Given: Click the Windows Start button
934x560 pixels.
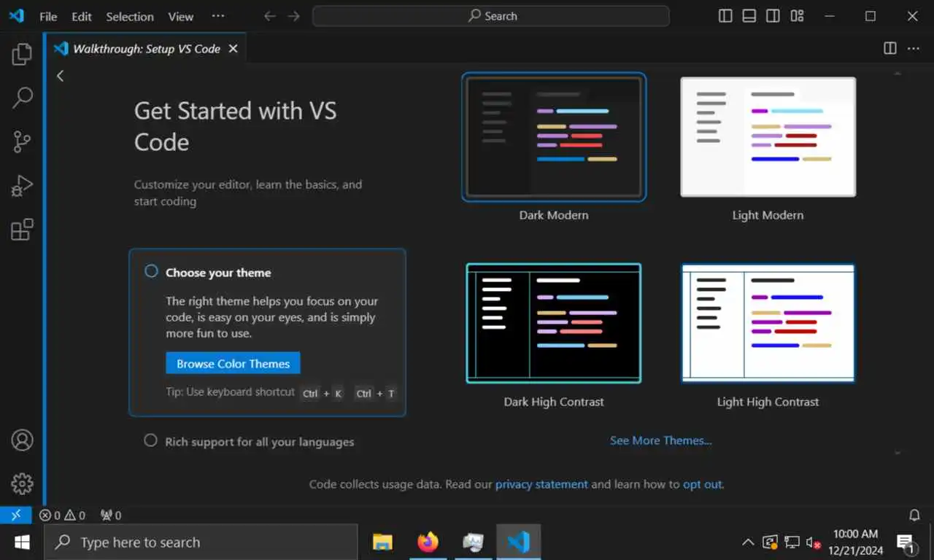Looking at the screenshot, I should coord(22,542).
